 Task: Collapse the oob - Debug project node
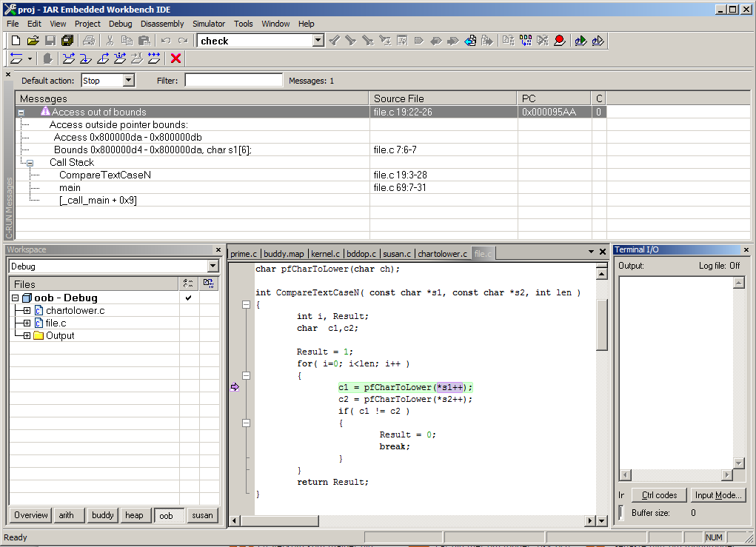(x=15, y=298)
